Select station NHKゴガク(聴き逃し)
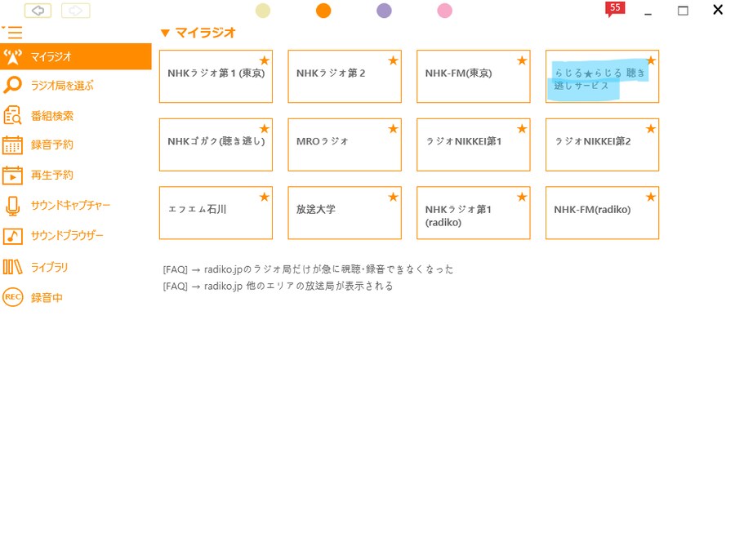This screenshot has height=560, width=735. click(x=216, y=144)
